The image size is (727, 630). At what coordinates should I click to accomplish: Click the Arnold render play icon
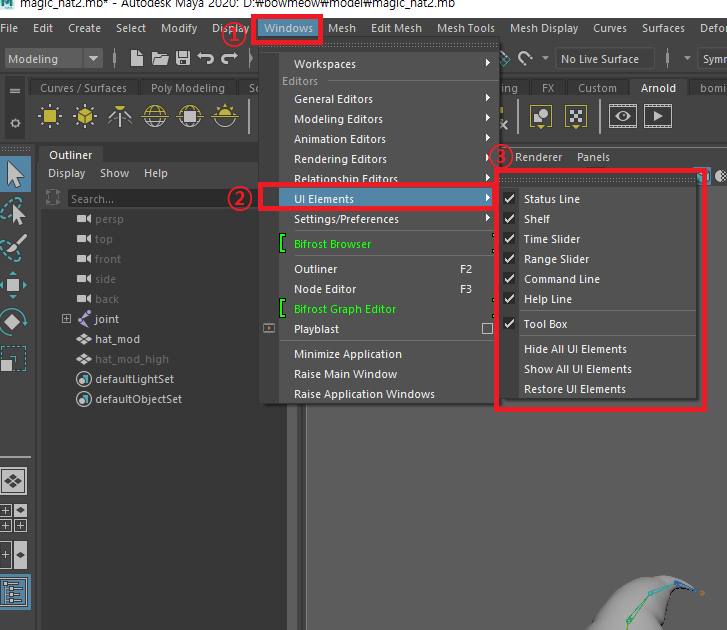[x=658, y=116]
